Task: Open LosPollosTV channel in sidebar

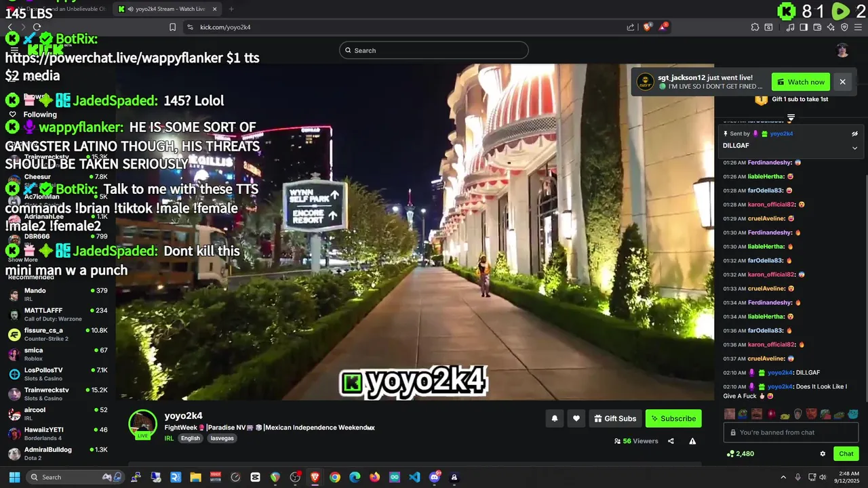Action: click(x=58, y=374)
